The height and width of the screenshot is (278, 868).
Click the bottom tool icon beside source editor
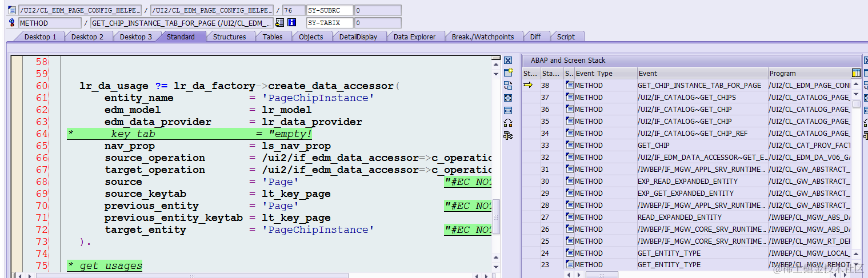[508, 135]
